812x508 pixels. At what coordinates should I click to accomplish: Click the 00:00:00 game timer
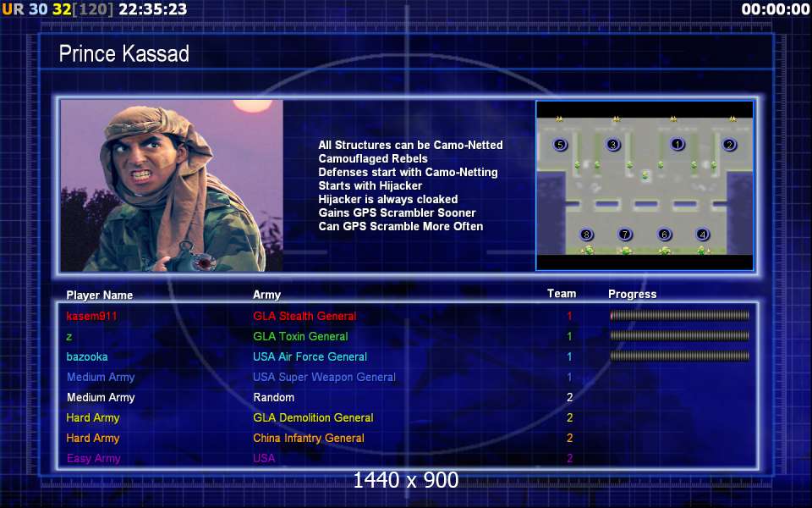776,9
